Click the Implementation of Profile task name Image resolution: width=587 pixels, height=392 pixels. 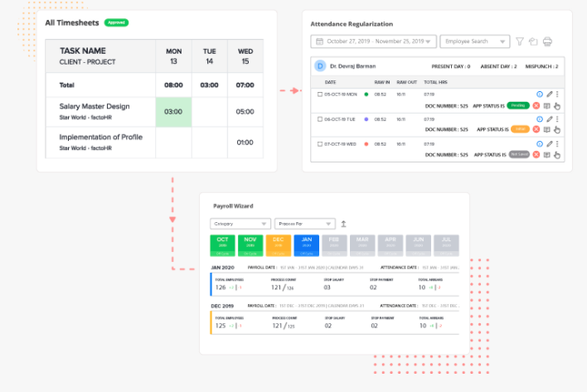pos(100,138)
